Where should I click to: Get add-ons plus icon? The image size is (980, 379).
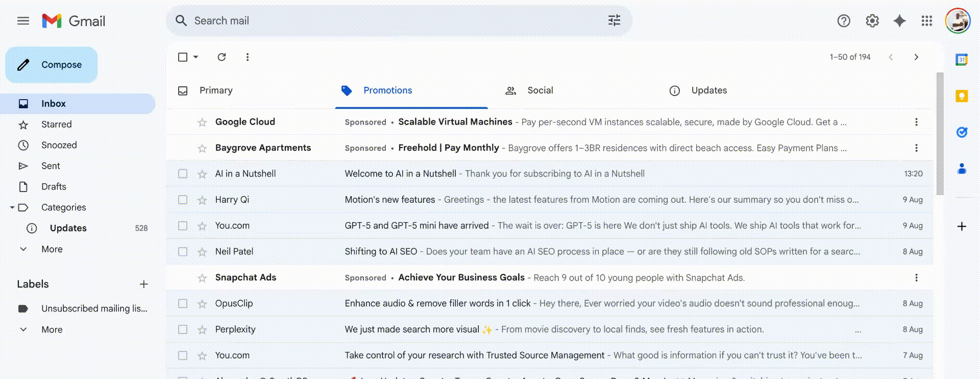tap(962, 226)
